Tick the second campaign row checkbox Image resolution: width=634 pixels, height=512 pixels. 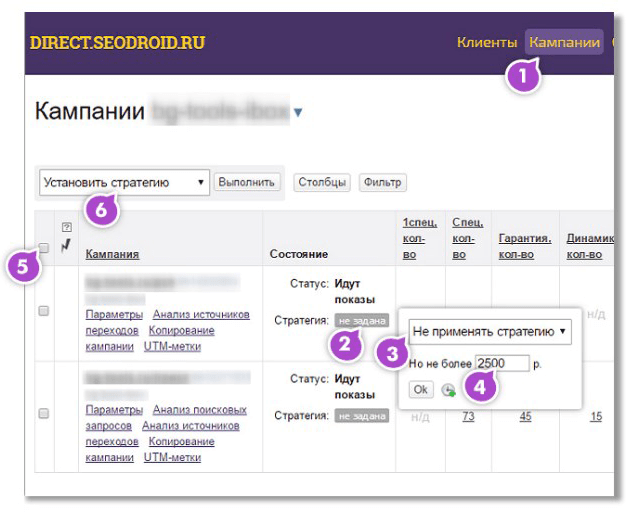(44, 413)
